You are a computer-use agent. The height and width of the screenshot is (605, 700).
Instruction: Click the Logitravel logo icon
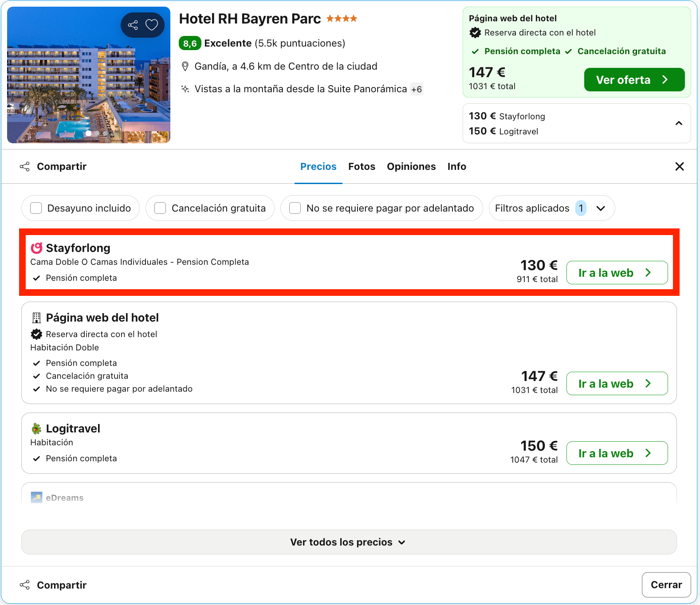[36, 428]
